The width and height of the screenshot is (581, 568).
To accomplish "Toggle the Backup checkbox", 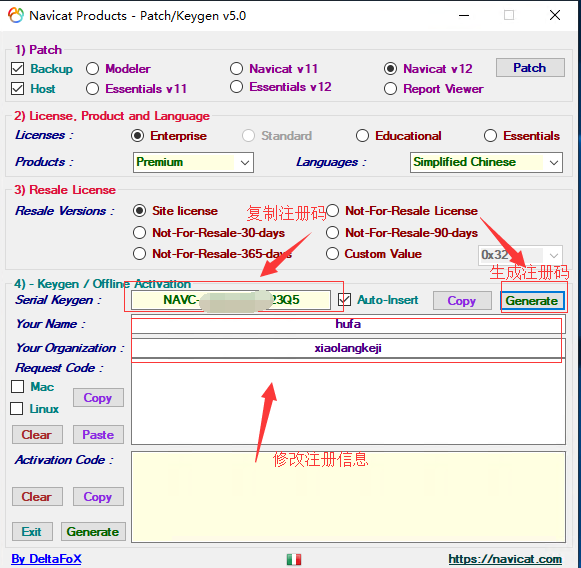I will [17, 69].
